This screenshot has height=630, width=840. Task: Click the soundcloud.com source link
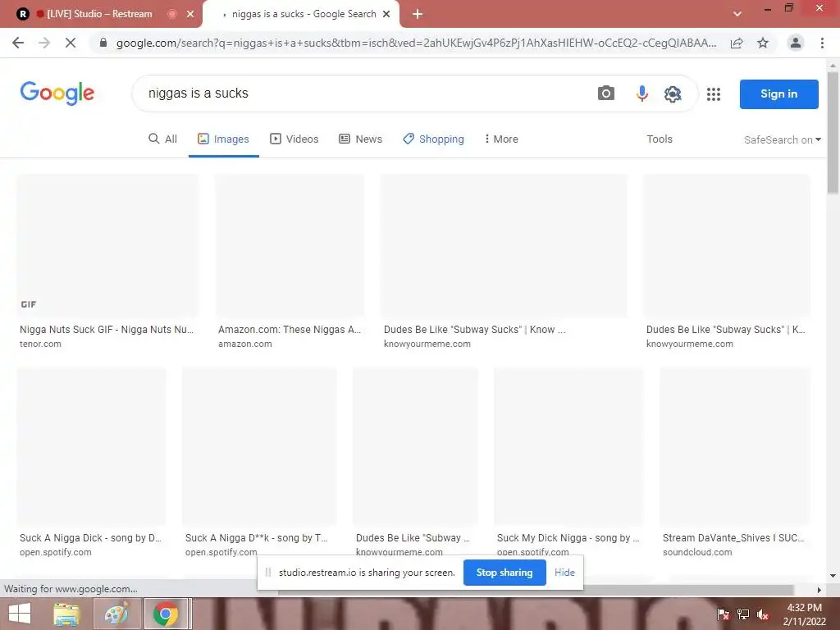(697, 552)
